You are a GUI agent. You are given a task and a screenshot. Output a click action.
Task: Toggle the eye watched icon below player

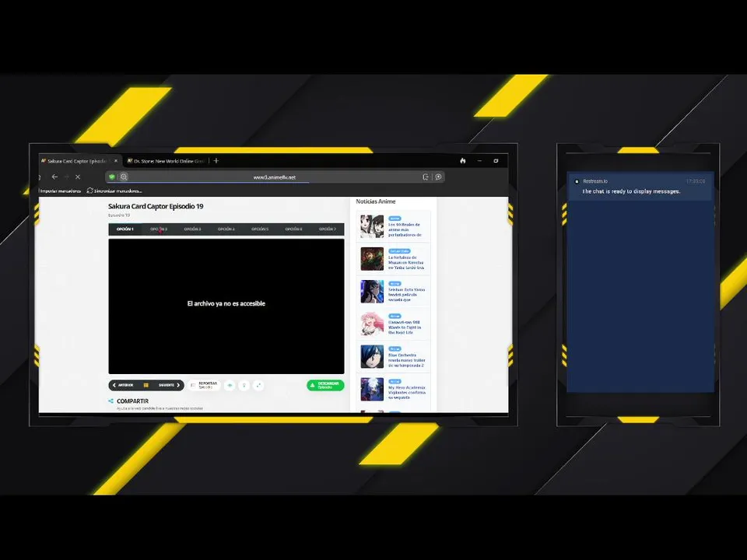230,385
